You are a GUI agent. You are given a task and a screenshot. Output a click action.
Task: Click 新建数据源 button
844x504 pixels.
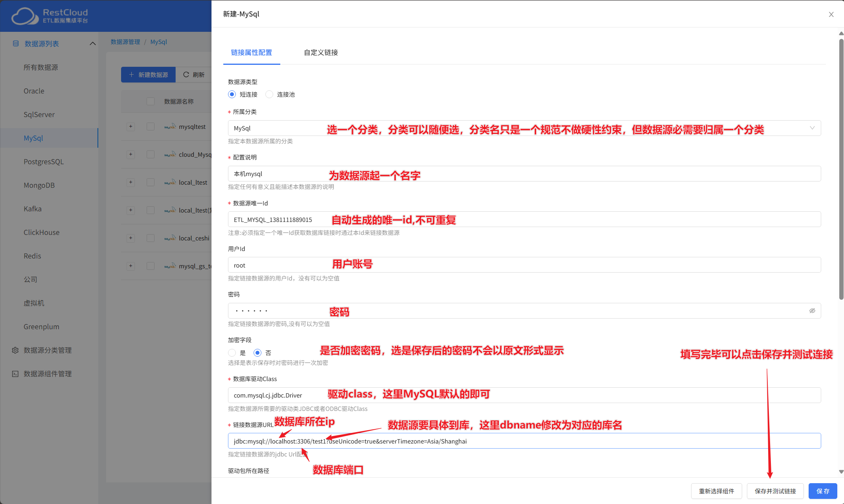tap(148, 75)
